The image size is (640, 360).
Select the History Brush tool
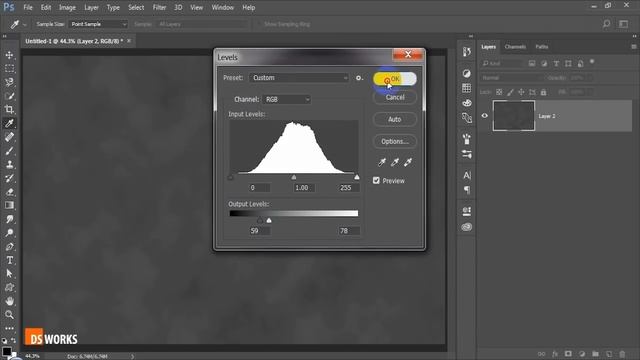point(9,178)
